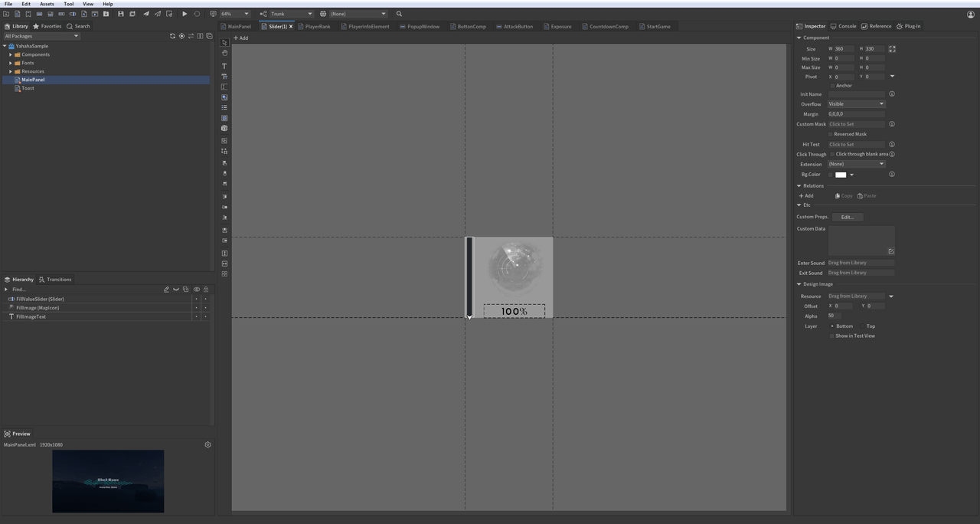The width and height of the screenshot is (980, 524).
Task: Open the Assets menu
Action: (47, 4)
